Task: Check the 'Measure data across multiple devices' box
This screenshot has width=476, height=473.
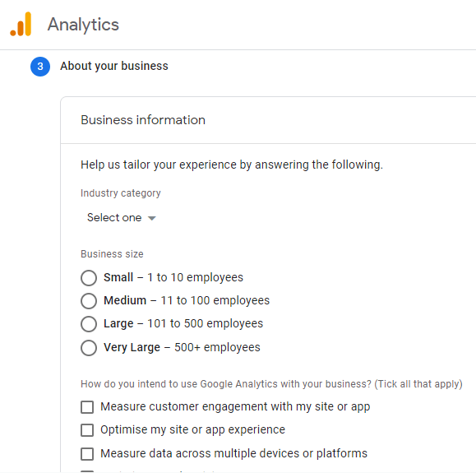Action: pyautogui.click(x=87, y=454)
